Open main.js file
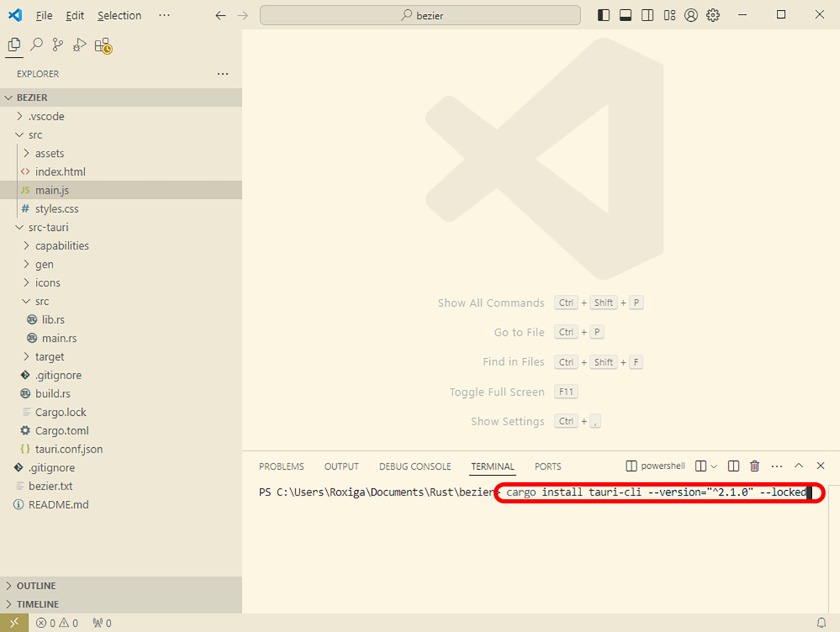Image resolution: width=840 pixels, height=632 pixels. tap(121, 190)
